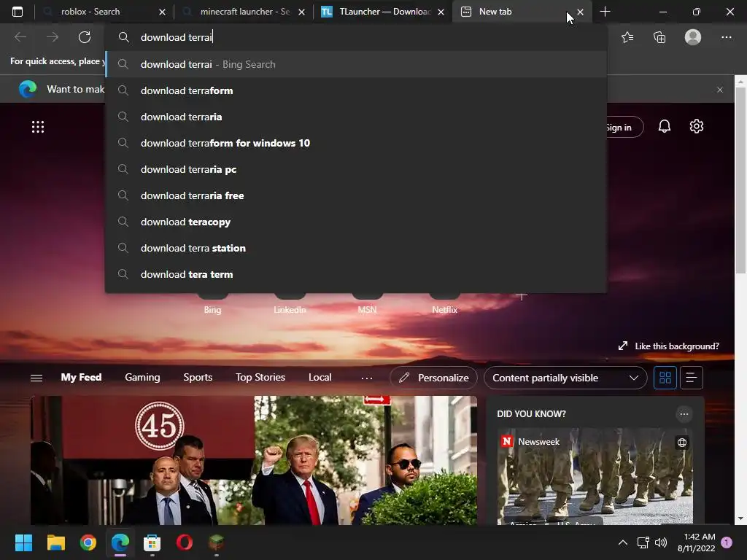Image resolution: width=747 pixels, height=560 pixels.
Task: Close the TLauncher tab
Action: [x=441, y=12]
